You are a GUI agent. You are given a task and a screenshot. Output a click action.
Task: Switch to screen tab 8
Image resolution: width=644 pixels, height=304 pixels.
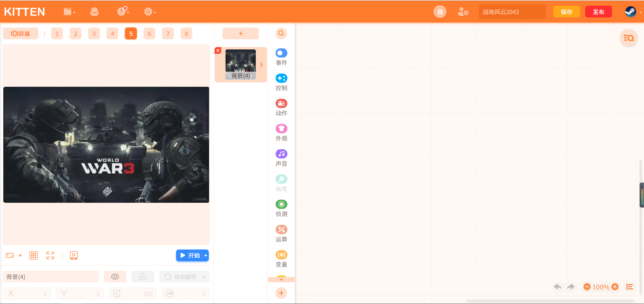tap(187, 34)
